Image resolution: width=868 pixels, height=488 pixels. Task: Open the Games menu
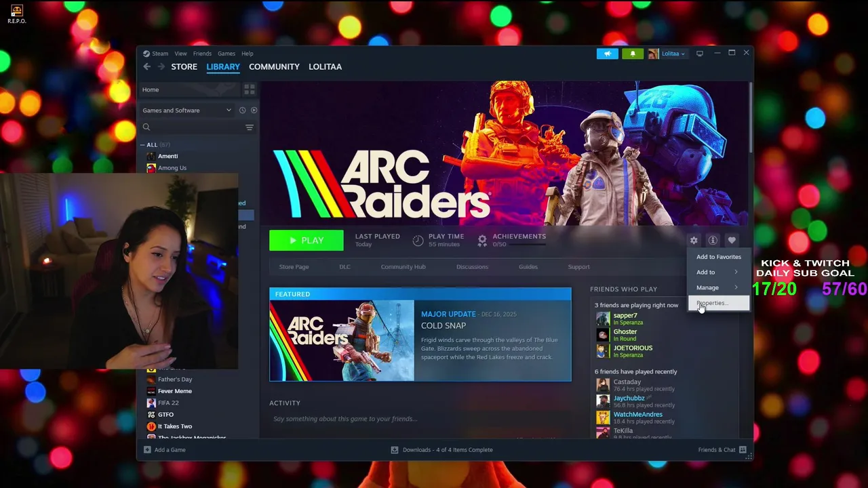point(226,54)
